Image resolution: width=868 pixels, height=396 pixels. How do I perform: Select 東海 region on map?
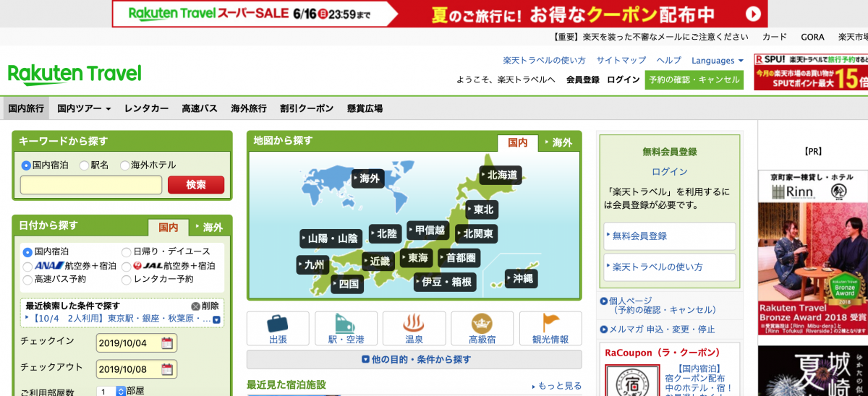pos(417,258)
